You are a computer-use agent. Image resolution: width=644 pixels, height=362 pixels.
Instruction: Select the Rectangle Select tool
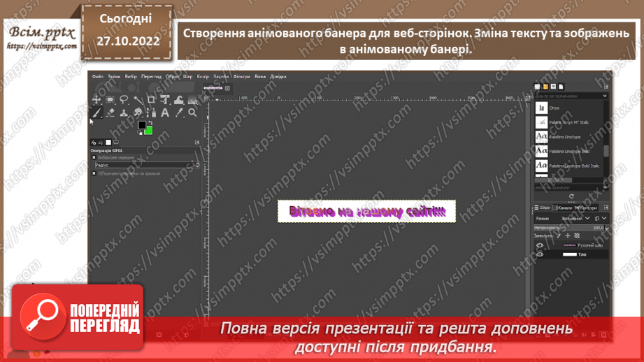click(110, 100)
